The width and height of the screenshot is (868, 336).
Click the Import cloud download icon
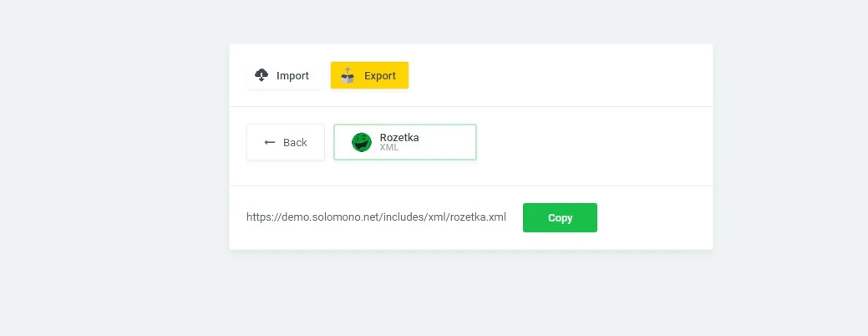pyautogui.click(x=261, y=75)
